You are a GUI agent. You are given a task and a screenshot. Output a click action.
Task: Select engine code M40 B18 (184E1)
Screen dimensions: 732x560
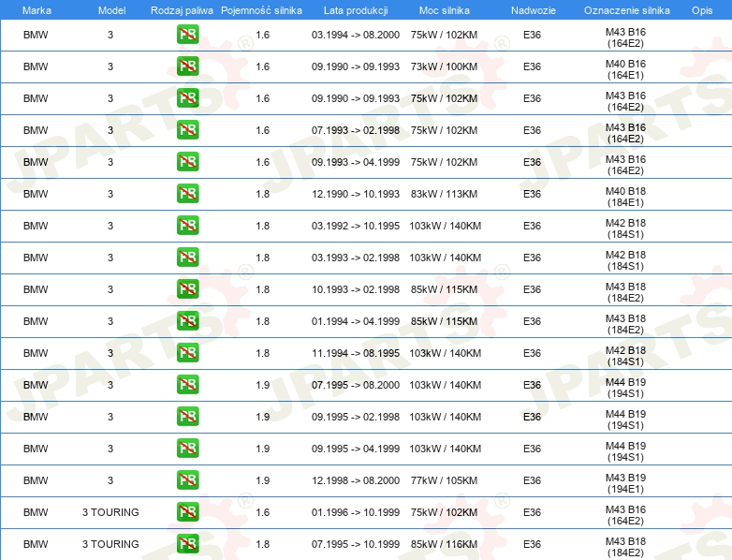tap(625, 197)
